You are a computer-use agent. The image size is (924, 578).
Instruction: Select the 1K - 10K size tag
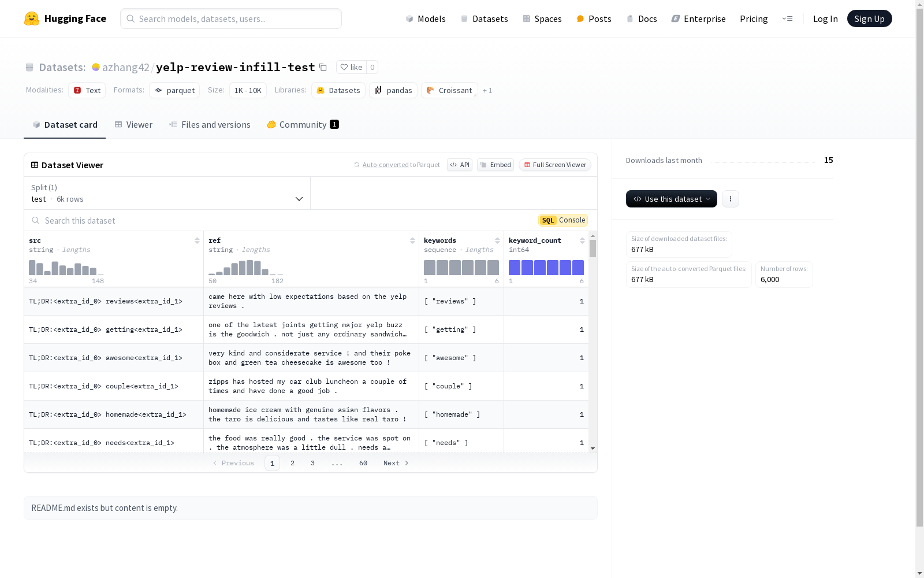coord(248,90)
